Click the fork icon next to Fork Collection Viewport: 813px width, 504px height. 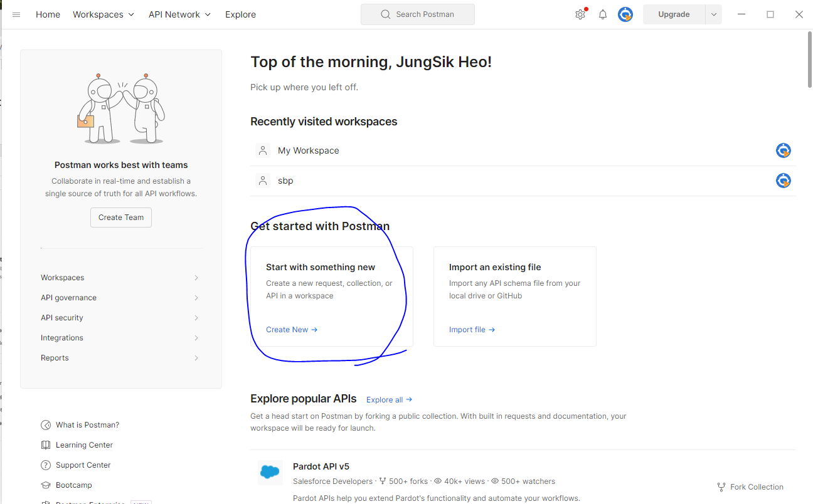point(721,487)
